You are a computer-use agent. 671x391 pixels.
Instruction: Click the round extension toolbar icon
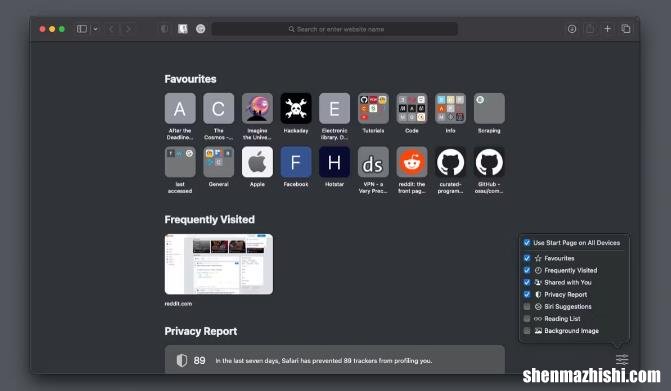[x=200, y=29]
